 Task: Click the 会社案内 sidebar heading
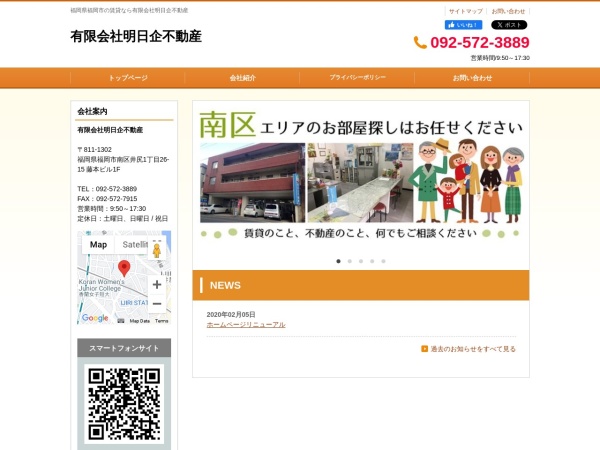point(92,111)
